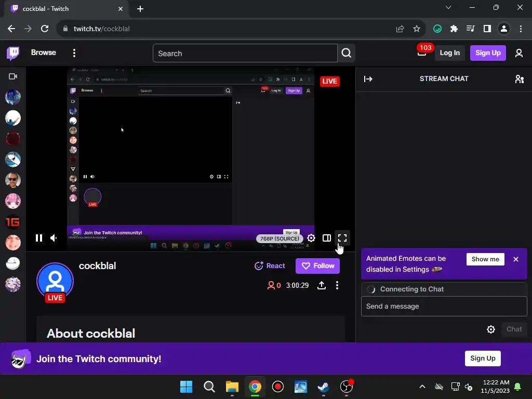Open OBS Studio from taskbar
The height and width of the screenshot is (399, 532).
[347, 387]
